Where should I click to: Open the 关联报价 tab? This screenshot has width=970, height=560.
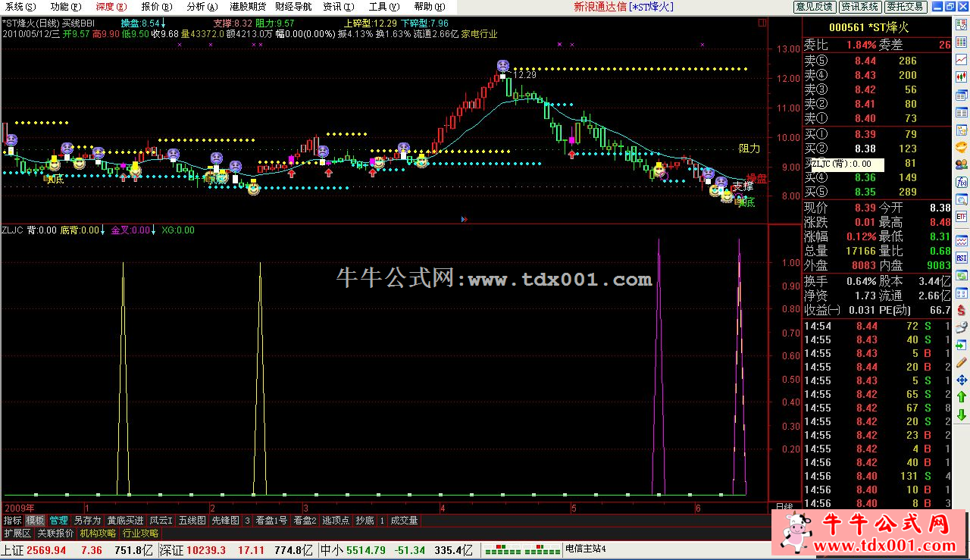click(55, 533)
